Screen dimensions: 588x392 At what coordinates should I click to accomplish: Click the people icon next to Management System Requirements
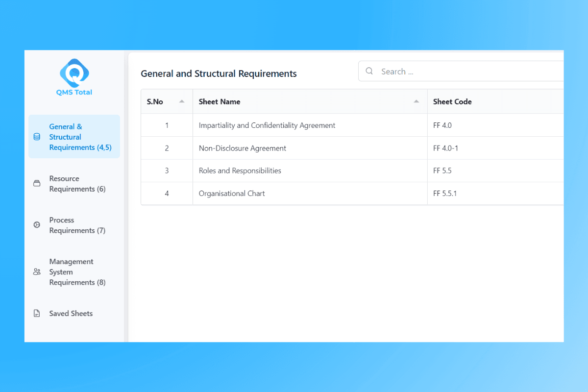click(37, 271)
